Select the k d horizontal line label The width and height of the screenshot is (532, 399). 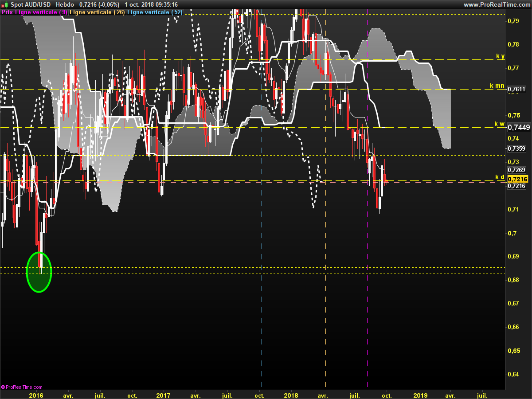click(500, 177)
